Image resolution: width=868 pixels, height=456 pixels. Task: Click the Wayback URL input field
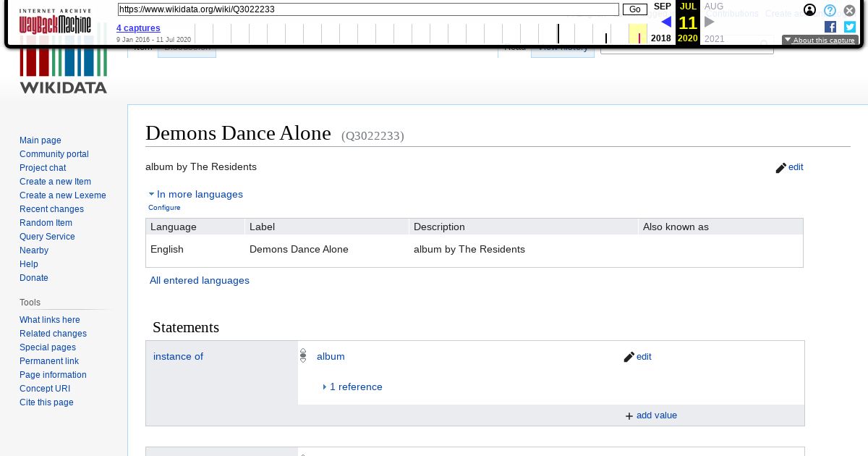click(x=368, y=9)
